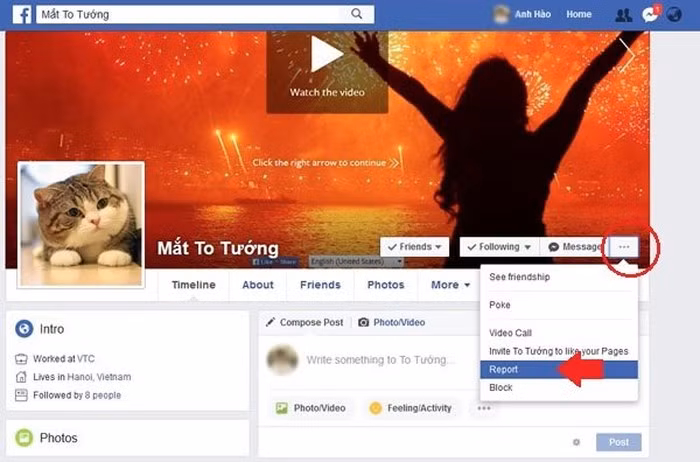Open the messages notification icon
This screenshot has width=700, height=462.
pos(652,15)
